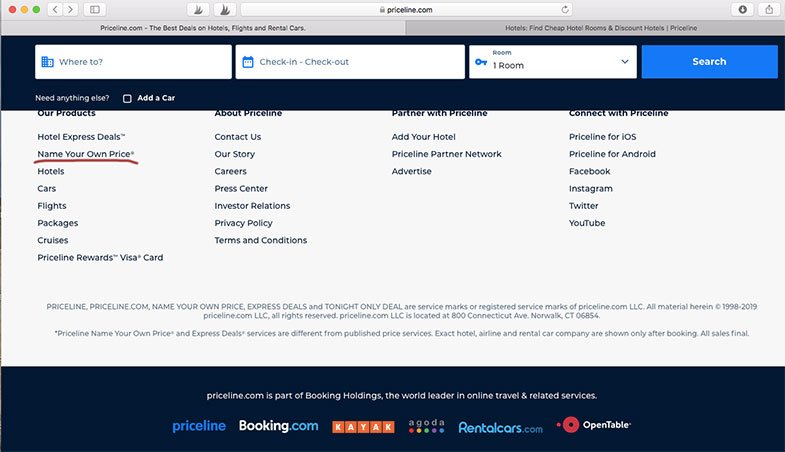The height and width of the screenshot is (452, 785).
Task: Open Priceline for Android link
Action: [x=612, y=154]
